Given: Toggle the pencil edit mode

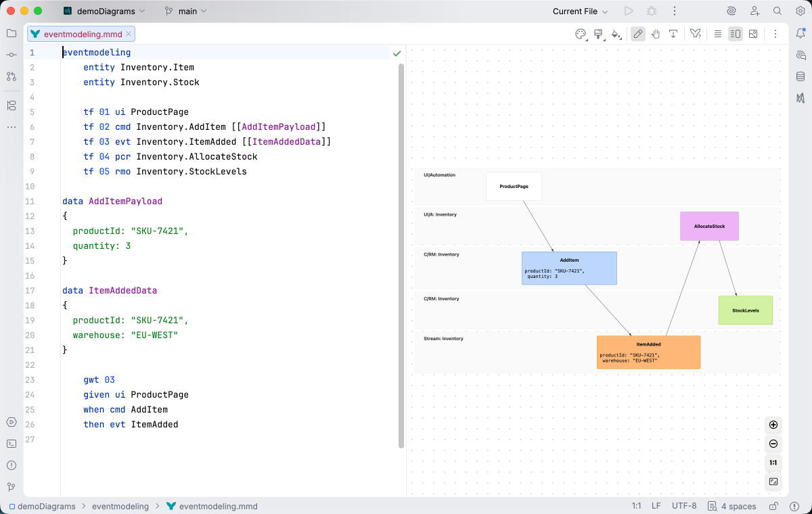Looking at the screenshot, I should 638,34.
